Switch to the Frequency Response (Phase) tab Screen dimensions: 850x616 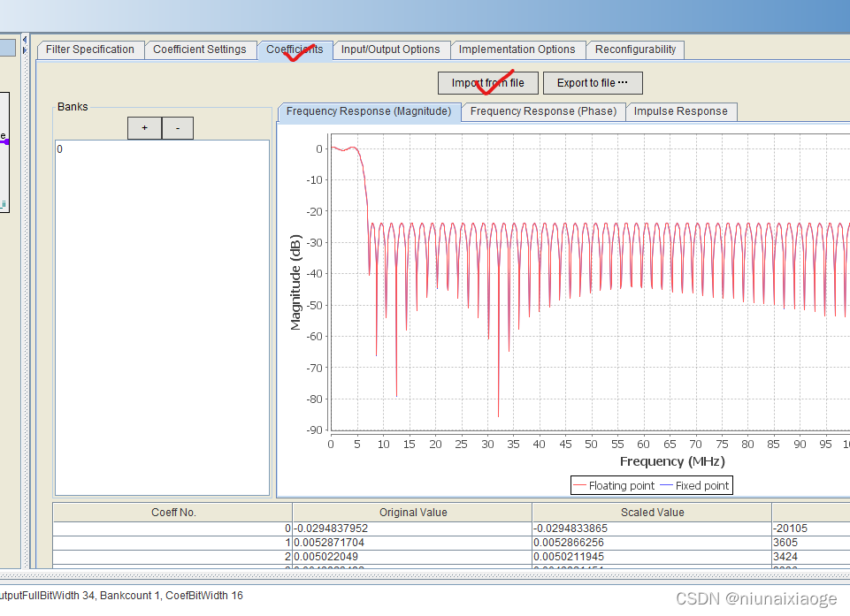542,111
